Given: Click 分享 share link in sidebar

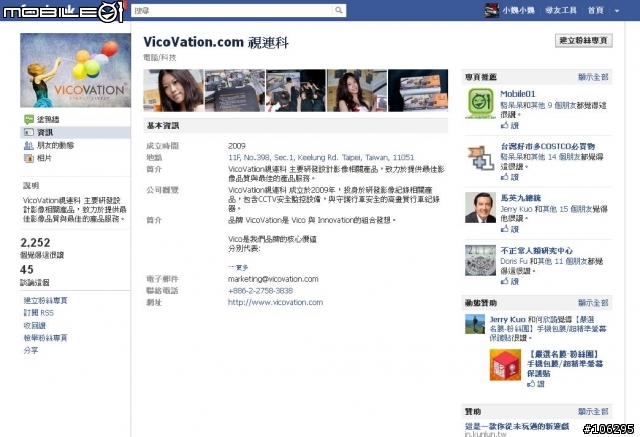Looking at the screenshot, I should click(31, 350).
